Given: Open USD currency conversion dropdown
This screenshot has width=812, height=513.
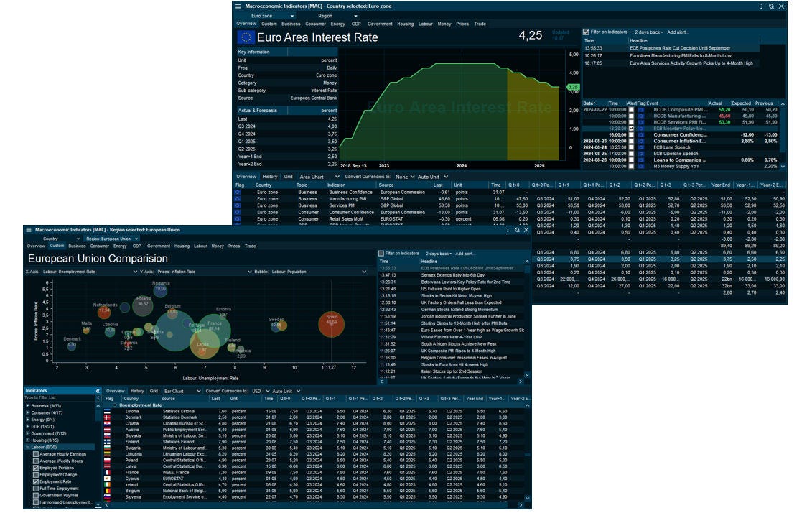Looking at the screenshot, I should click(x=261, y=392).
